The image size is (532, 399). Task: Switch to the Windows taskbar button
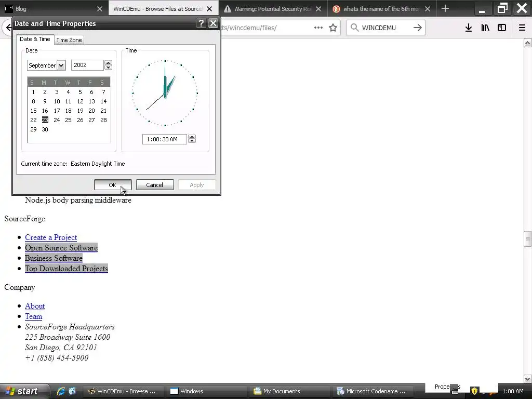click(x=206, y=391)
